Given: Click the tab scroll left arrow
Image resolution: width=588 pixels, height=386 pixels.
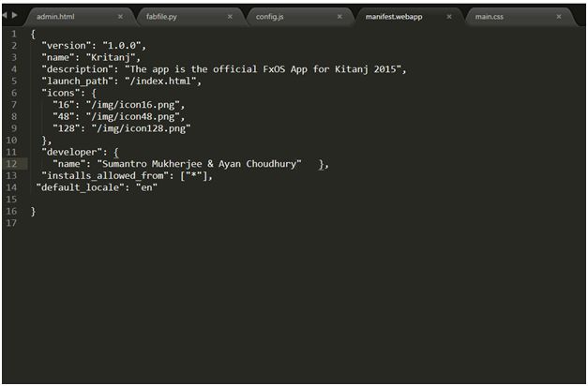Looking at the screenshot, I should click(x=5, y=15).
